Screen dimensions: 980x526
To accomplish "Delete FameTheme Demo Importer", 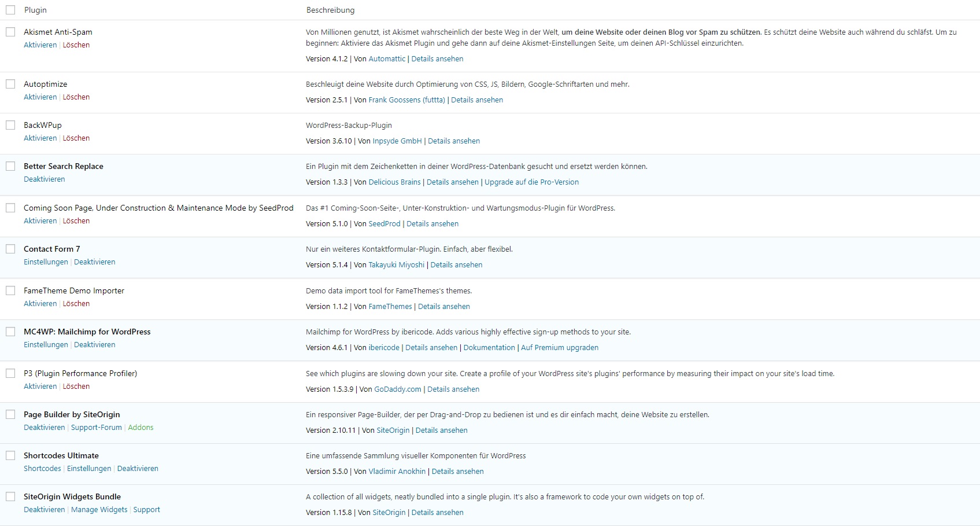I will click(x=76, y=304).
